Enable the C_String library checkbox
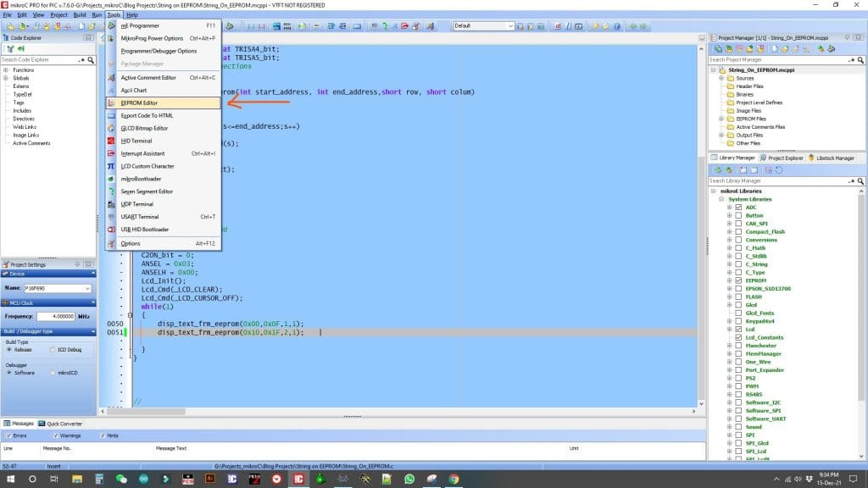The width and height of the screenshot is (868, 488). tap(738, 264)
